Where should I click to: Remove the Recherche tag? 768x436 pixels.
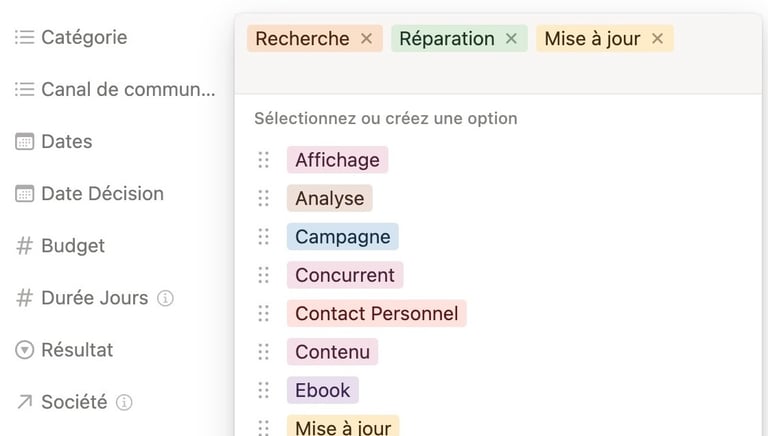(366, 39)
